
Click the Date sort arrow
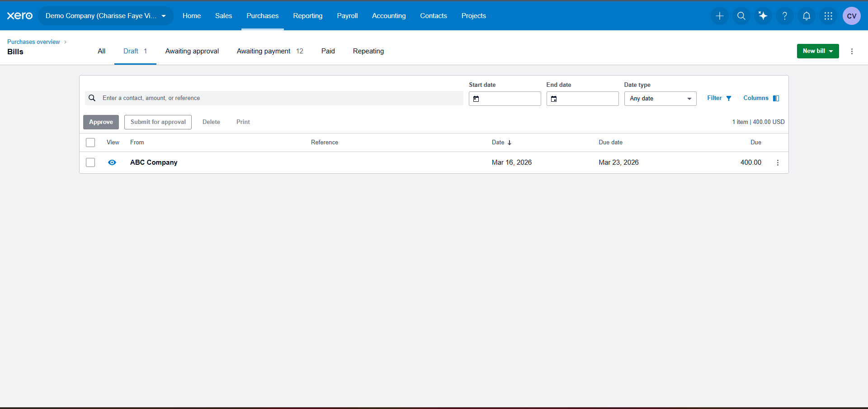[x=509, y=143]
